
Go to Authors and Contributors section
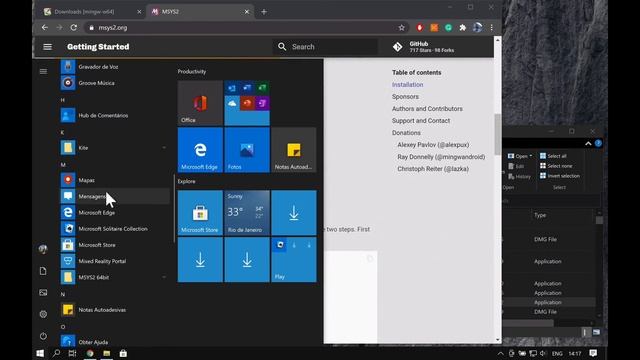click(427, 109)
